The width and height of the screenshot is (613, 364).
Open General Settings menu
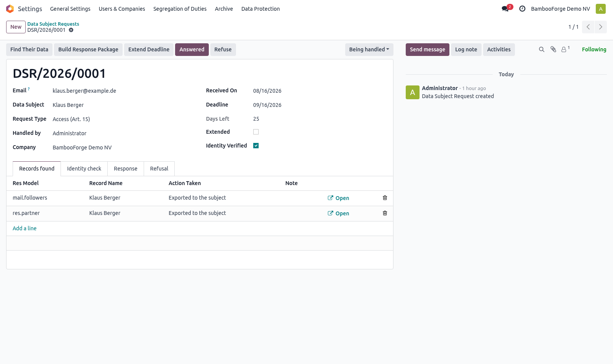70,9
